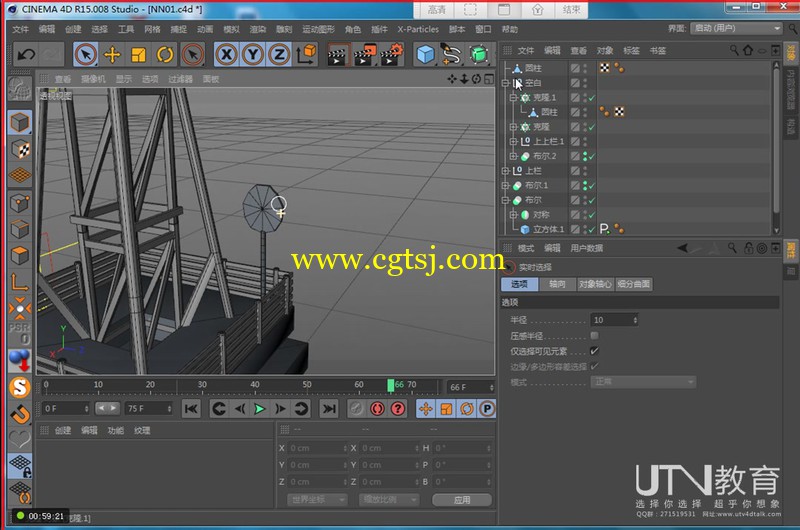Expand the 克隆 cloner node
Image resolution: width=800 pixels, height=530 pixels.
(x=513, y=127)
